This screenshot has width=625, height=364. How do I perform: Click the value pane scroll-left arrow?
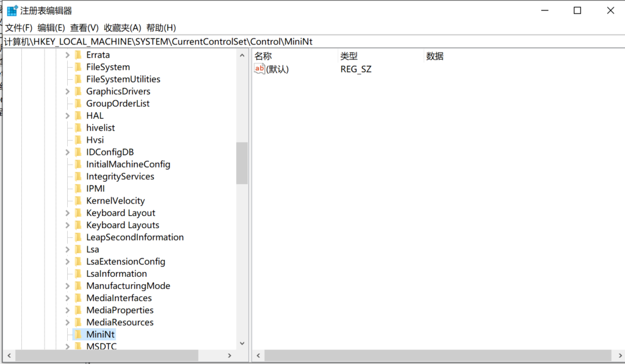(258, 355)
